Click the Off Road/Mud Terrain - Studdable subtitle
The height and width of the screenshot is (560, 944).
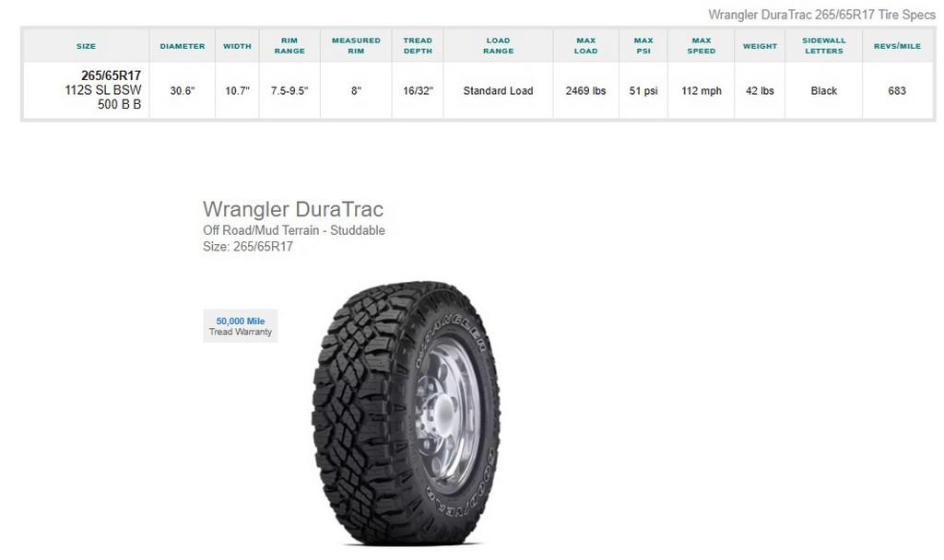tap(294, 230)
